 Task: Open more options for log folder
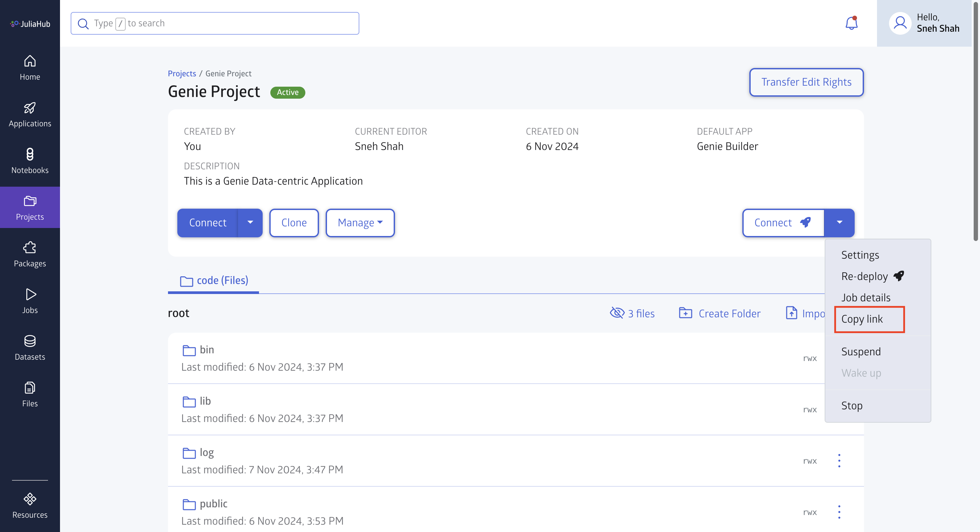(839, 461)
